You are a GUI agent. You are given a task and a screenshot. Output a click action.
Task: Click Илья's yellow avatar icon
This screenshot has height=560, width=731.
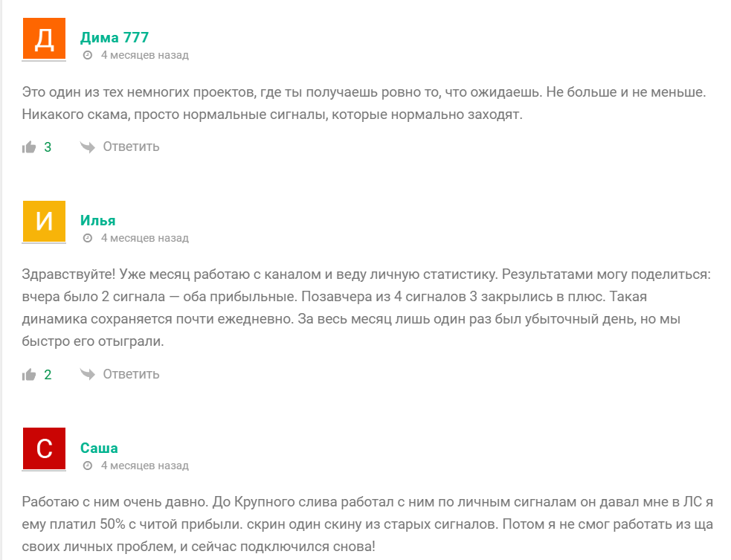coord(45,222)
